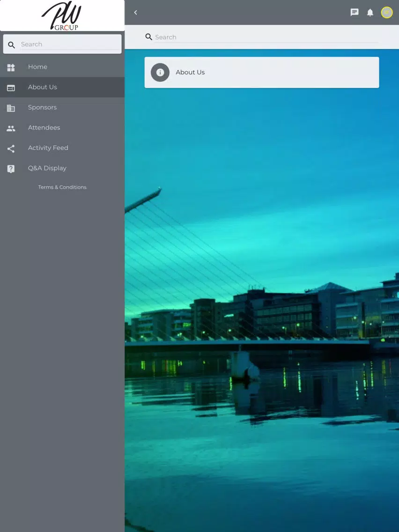Open the About Us card label
Image resolution: width=399 pixels, height=532 pixels.
coord(190,72)
